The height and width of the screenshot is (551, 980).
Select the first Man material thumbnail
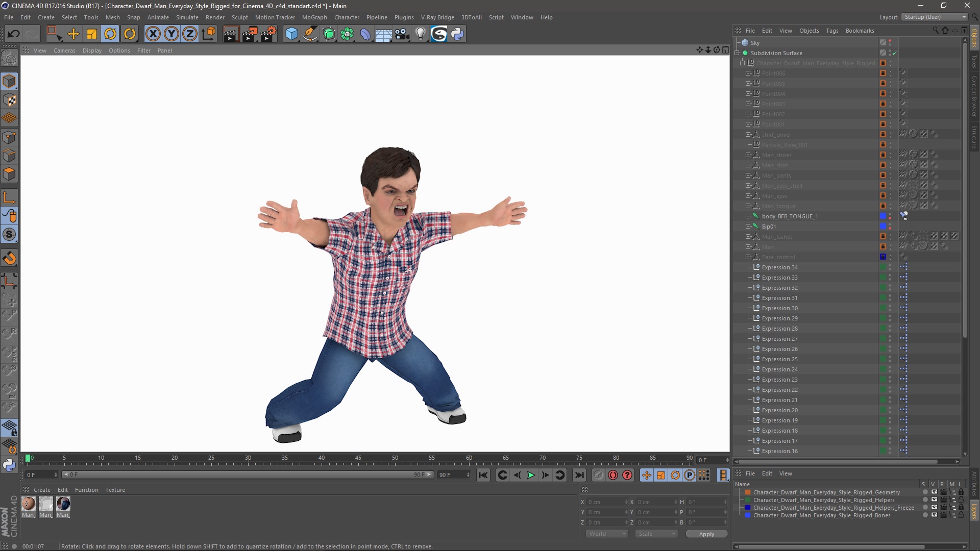28,504
